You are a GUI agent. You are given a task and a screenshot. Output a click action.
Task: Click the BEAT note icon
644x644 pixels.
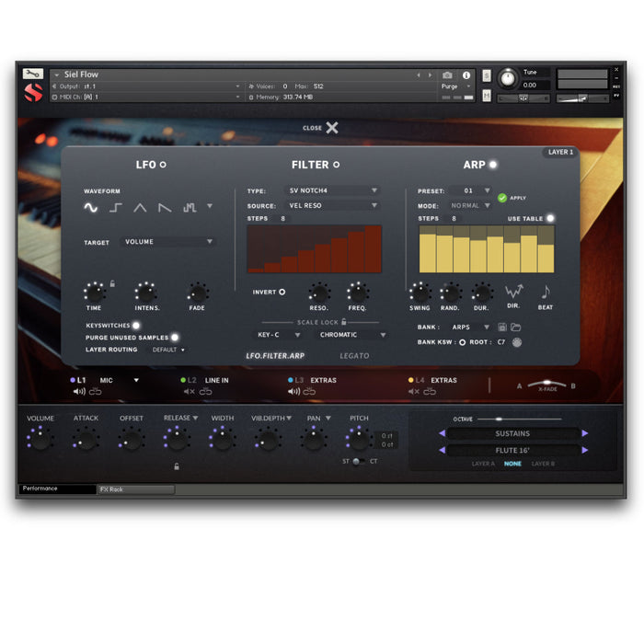(x=545, y=293)
